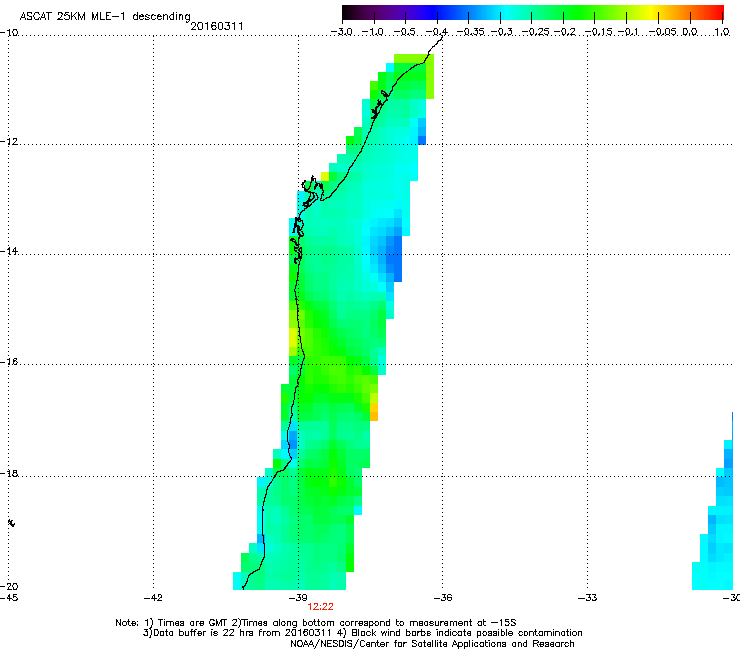This screenshot has height=650, width=740.
Task: Click the -3.0 label on the color scale
Action: [x=341, y=32]
